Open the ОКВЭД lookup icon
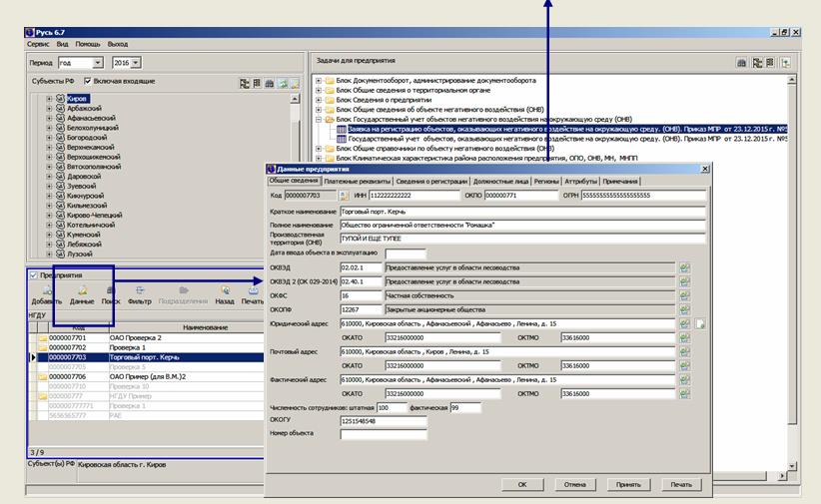The height and width of the screenshot is (504, 821). (x=685, y=267)
